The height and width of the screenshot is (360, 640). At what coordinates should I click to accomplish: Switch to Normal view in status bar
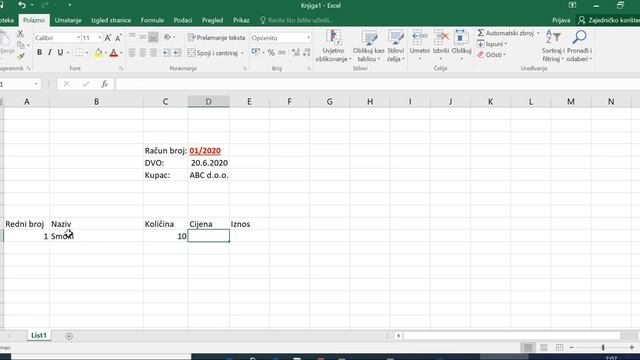tap(528, 347)
